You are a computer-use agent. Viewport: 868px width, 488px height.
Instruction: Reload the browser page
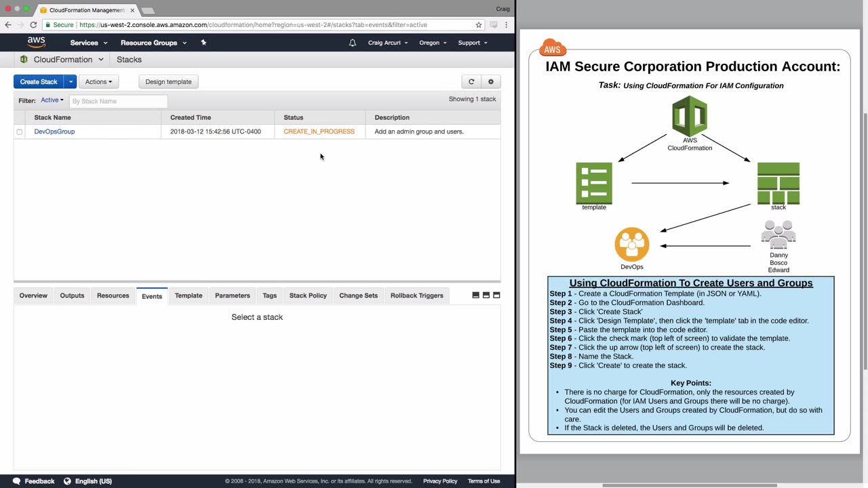click(33, 25)
